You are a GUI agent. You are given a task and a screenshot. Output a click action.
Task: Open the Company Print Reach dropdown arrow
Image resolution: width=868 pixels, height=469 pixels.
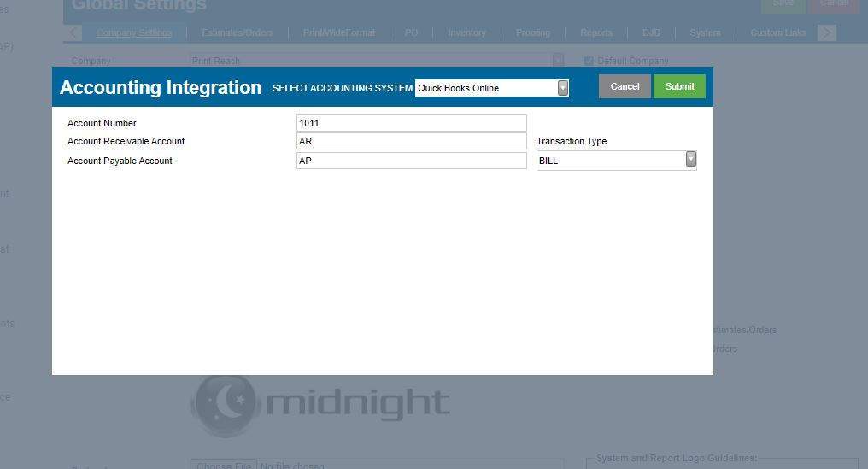point(558,61)
